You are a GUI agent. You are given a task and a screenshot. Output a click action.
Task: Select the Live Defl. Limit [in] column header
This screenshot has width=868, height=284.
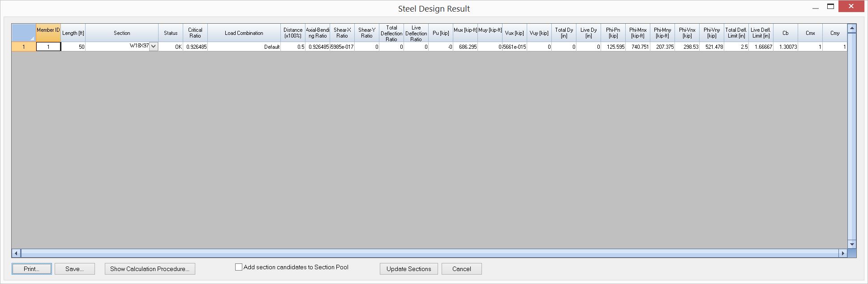(761, 33)
